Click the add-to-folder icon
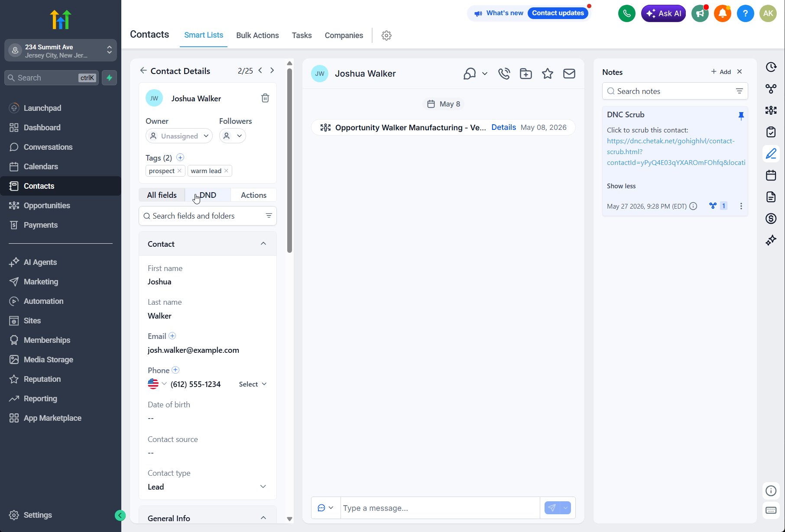The image size is (785, 532). [x=525, y=74]
